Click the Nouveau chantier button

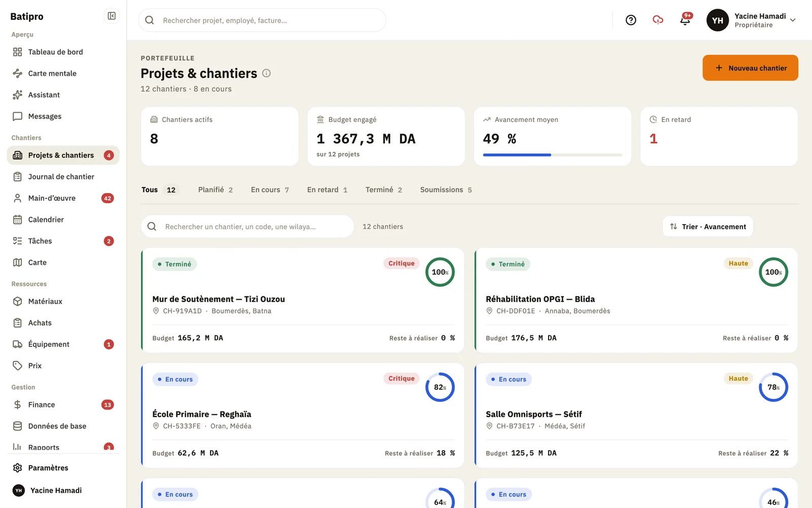[x=750, y=68]
